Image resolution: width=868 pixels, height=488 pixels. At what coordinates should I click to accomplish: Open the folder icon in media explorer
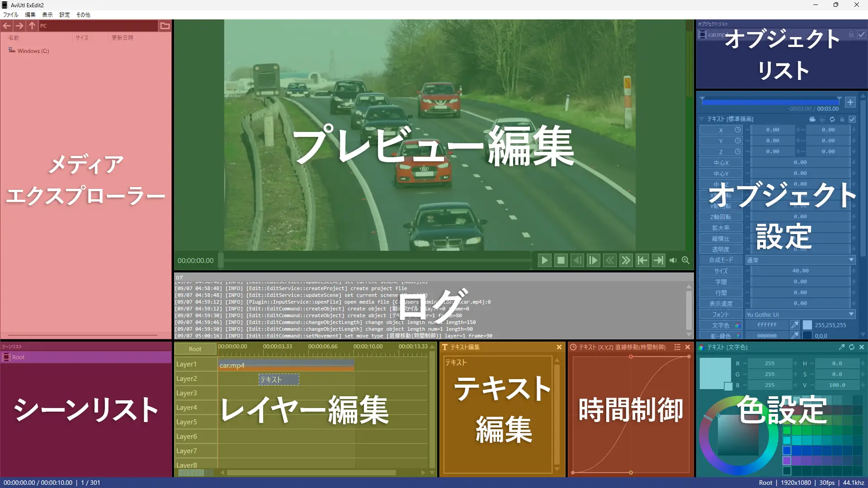[165, 26]
